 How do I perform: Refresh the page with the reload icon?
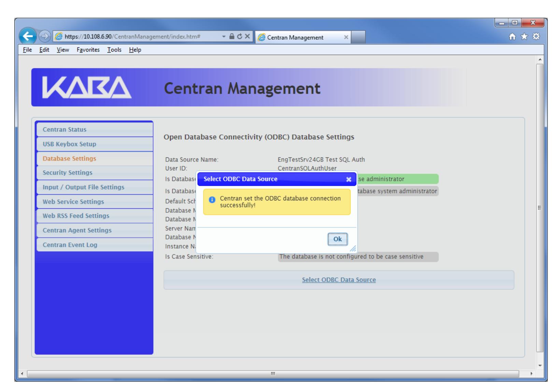239,37
